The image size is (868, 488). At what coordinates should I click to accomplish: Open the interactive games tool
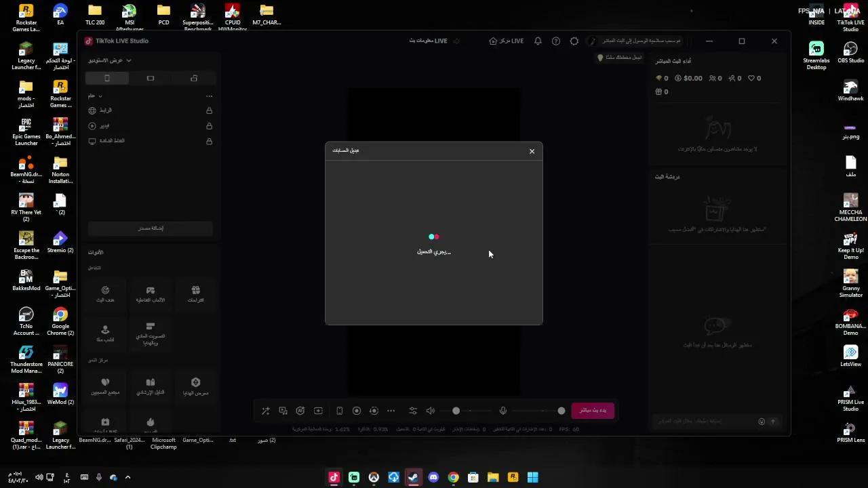point(151,294)
